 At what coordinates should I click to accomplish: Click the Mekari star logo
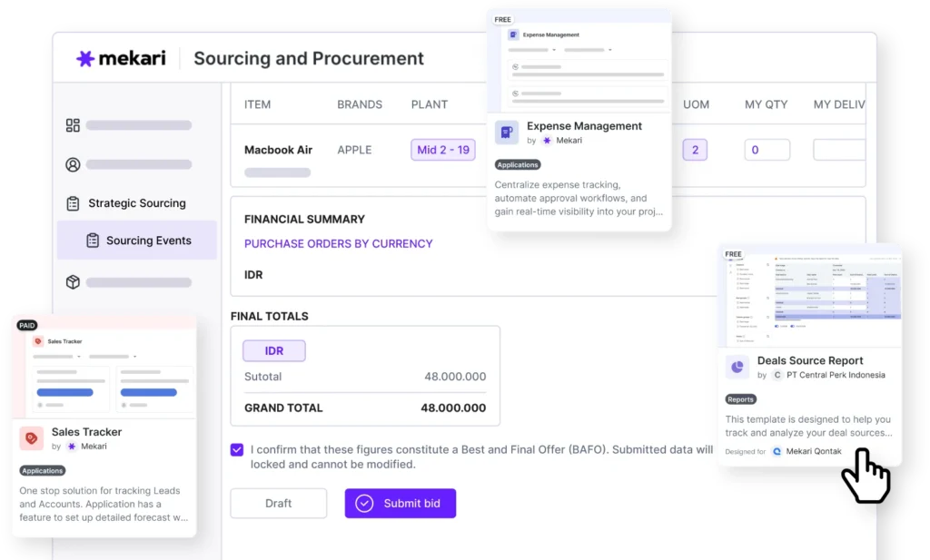click(x=85, y=58)
